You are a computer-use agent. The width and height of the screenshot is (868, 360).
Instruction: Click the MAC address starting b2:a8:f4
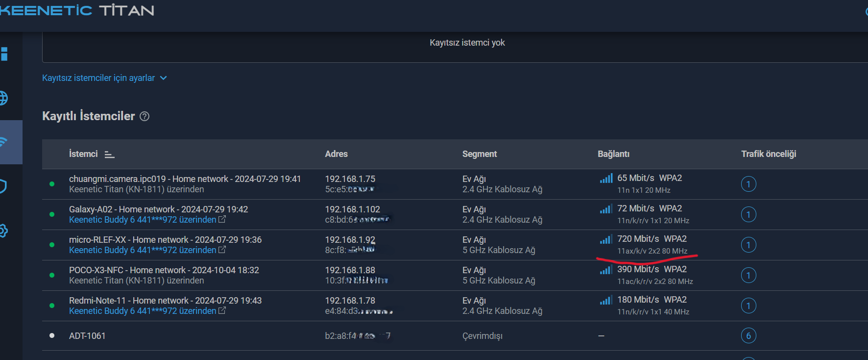point(358,336)
